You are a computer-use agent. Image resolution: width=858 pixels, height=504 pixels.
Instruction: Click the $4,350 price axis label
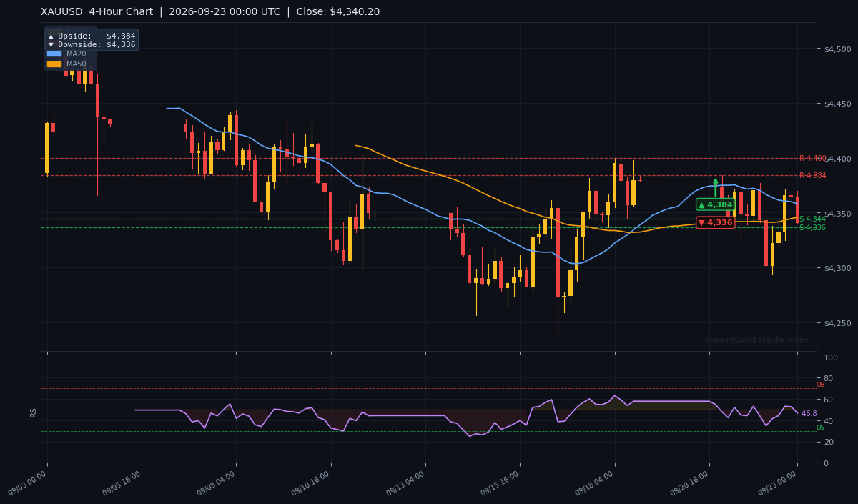click(x=838, y=214)
